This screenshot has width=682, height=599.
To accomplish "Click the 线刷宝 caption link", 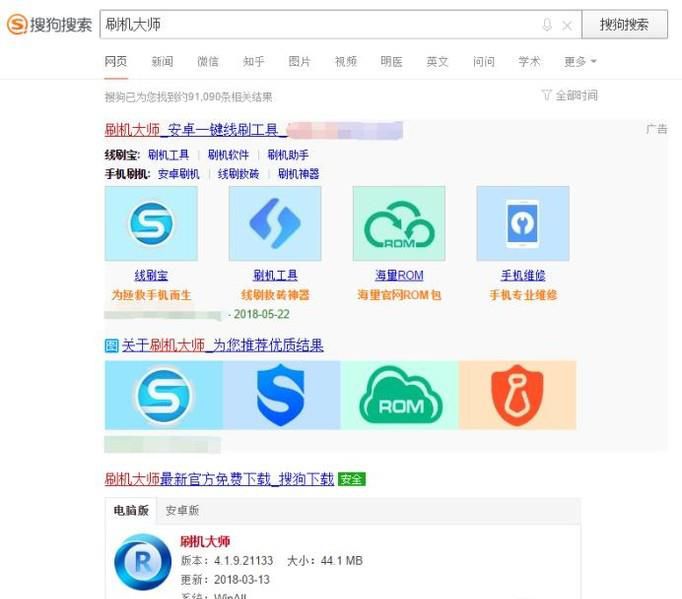I will click(151, 275).
